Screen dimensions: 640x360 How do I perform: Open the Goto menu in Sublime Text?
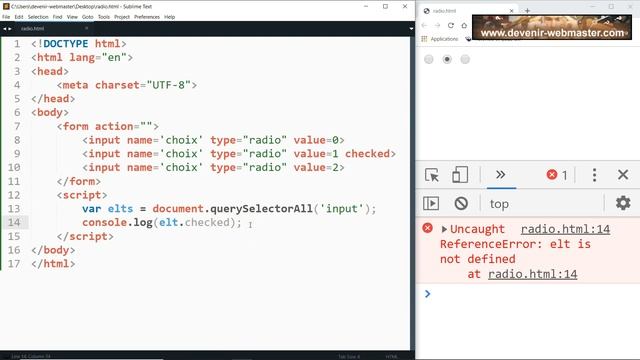click(x=88, y=17)
